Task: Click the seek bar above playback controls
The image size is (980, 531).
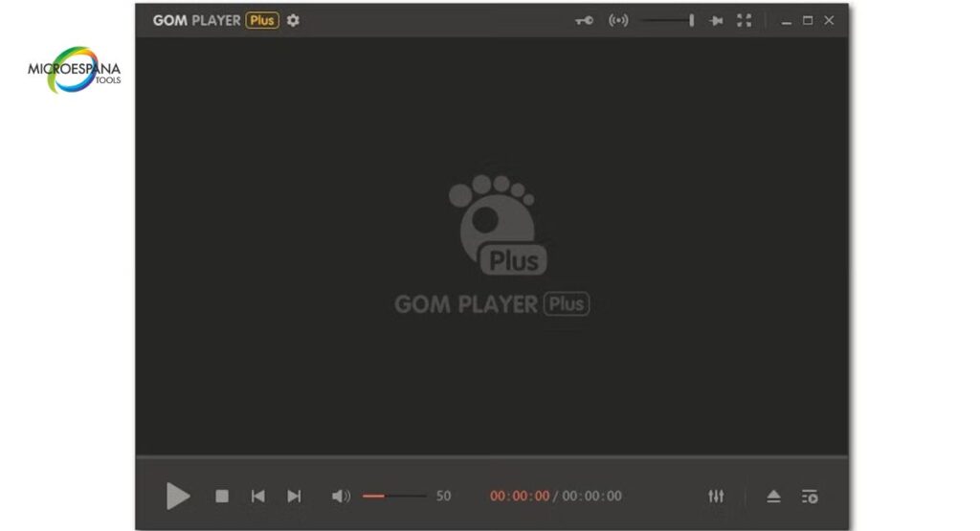Action: point(491,456)
